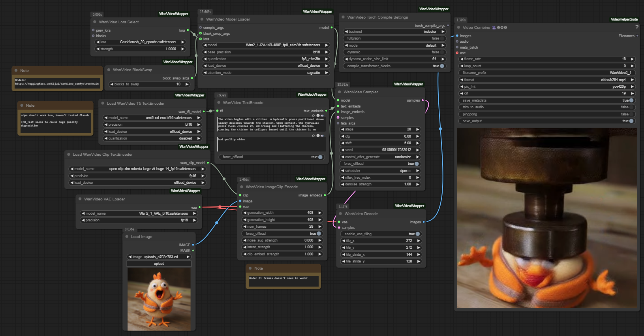Screen dimensions: 644x336
Task: Open the scheduler dropdown showing dpm++
Action: point(380,171)
